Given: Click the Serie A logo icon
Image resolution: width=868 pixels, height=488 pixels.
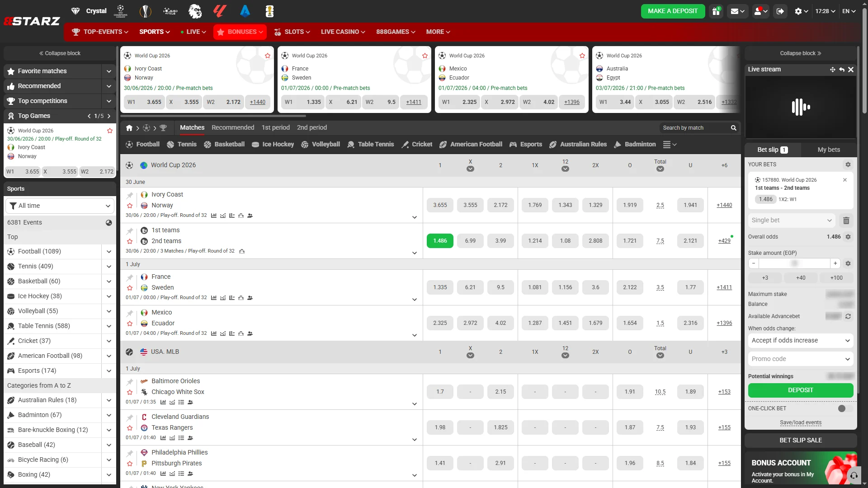Looking at the screenshot, I should click(245, 11).
